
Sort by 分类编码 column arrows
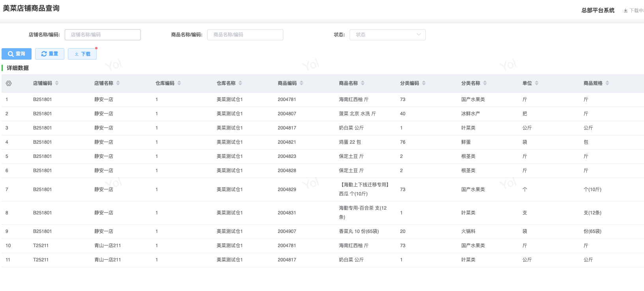[x=424, y=83]
